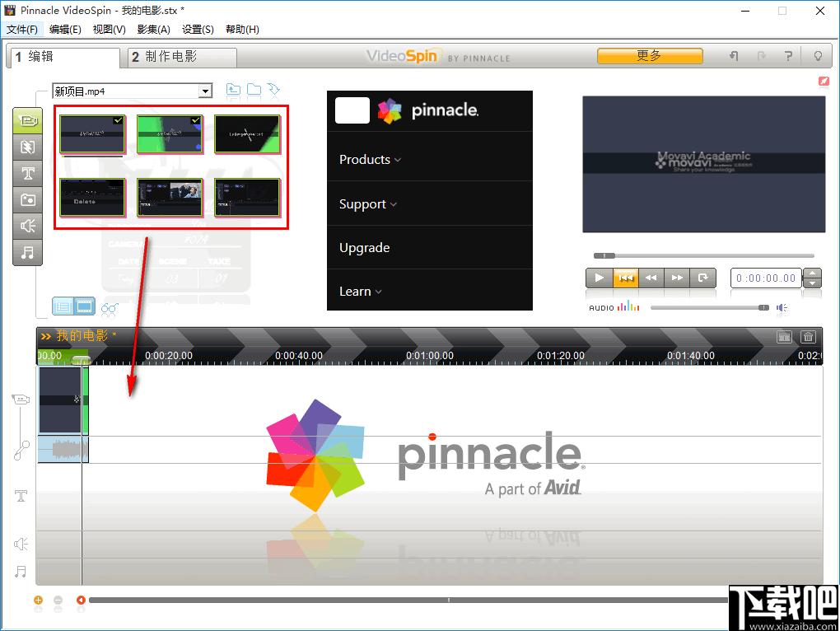840x631 pixels.
Task: Select the scene thumbnail showing a person
Action: pyautogui.click(x=170, y=198)
